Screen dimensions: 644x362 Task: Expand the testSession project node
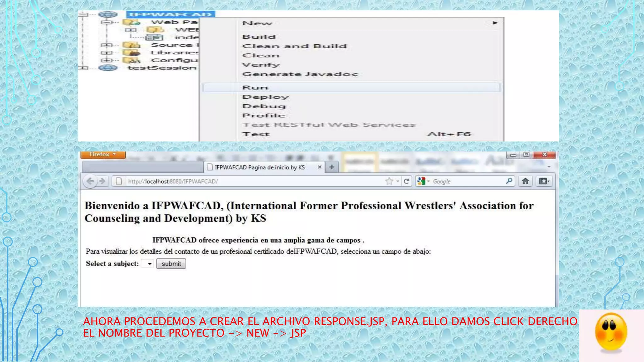83,68
